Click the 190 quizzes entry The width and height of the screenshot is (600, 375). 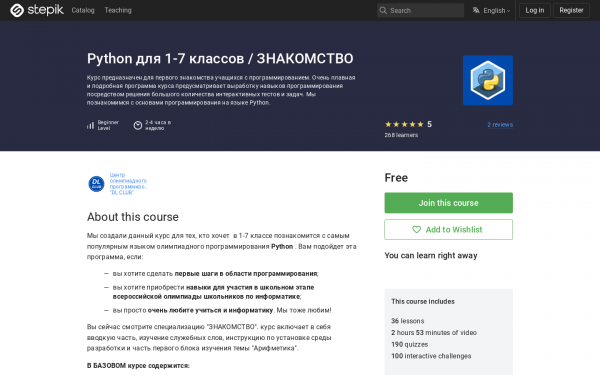tap(409, 344)
